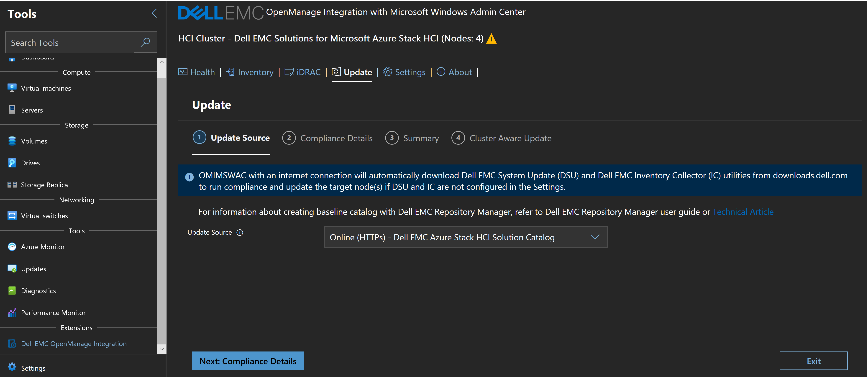Click the Virtual switches icon
Viewport: 868px width, 377px height.
12,216
